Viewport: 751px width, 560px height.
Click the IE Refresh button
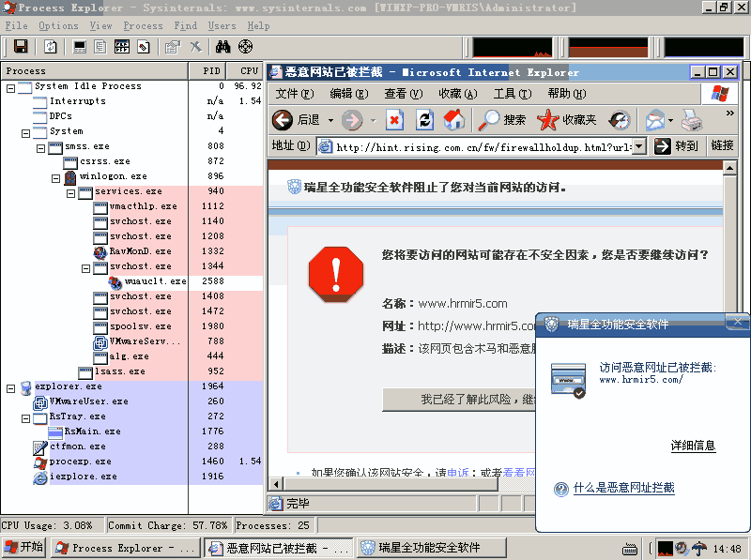click(x=425, y=120)
